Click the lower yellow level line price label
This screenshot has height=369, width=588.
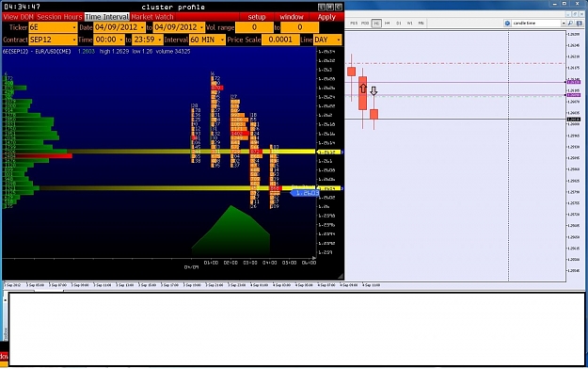point(329,188)
